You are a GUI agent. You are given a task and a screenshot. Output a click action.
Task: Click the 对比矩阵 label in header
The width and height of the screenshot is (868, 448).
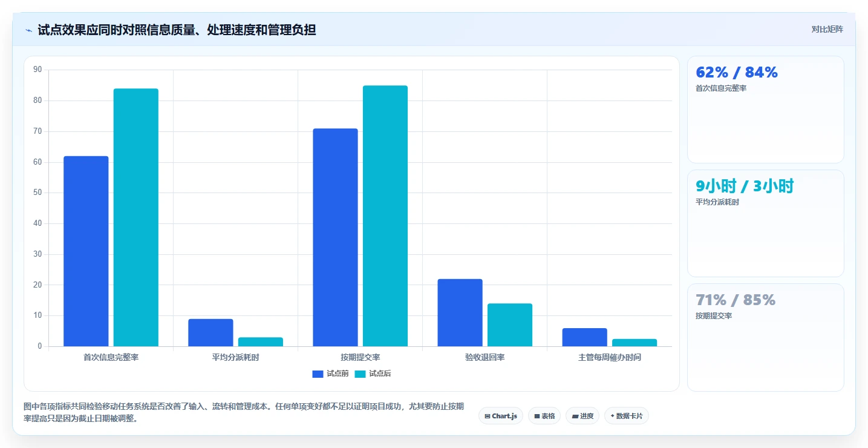[x=827, y=29]
